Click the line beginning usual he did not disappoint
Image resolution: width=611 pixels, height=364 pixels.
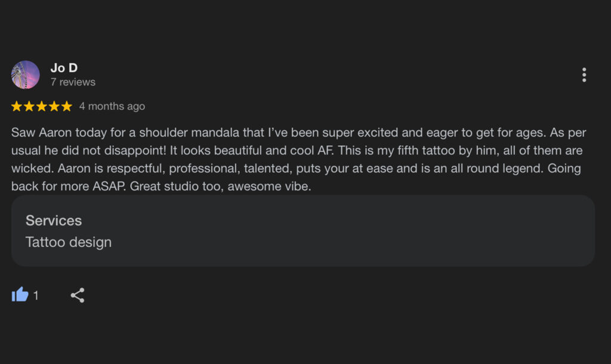[297, 150]
